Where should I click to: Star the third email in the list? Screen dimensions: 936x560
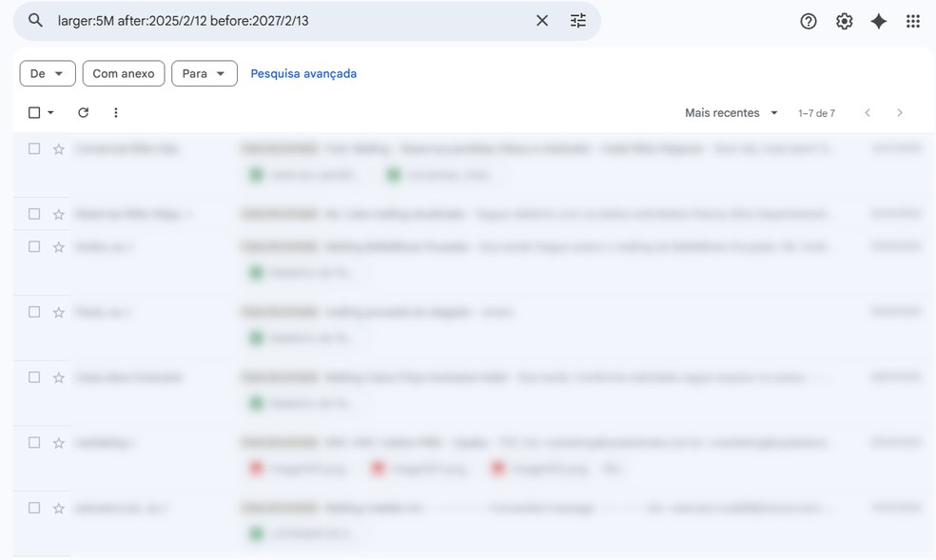pos(59,247)
